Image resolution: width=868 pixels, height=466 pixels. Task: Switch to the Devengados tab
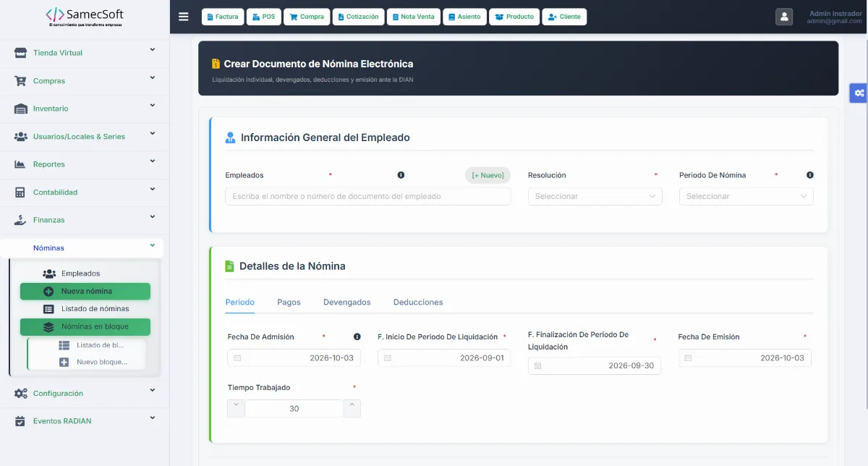[x=346, y=302]
